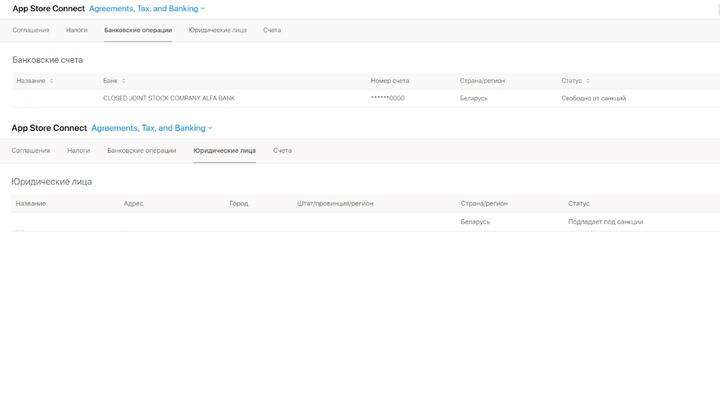Click sort icon next to Банк column

122,81
